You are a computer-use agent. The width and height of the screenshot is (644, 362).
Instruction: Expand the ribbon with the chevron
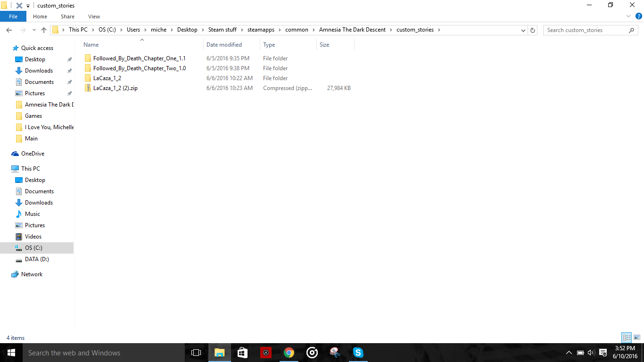[628, 16]
